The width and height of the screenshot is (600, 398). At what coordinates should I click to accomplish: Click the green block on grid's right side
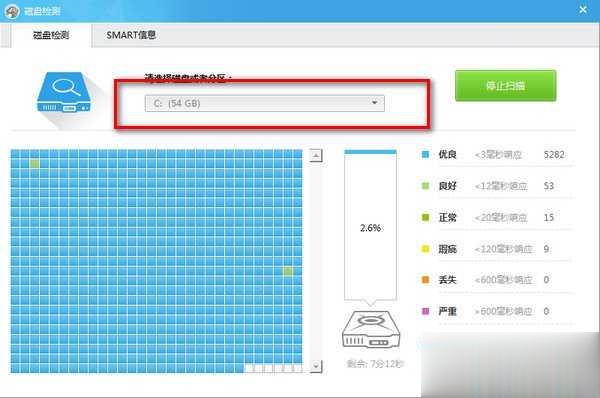[288, 271]
